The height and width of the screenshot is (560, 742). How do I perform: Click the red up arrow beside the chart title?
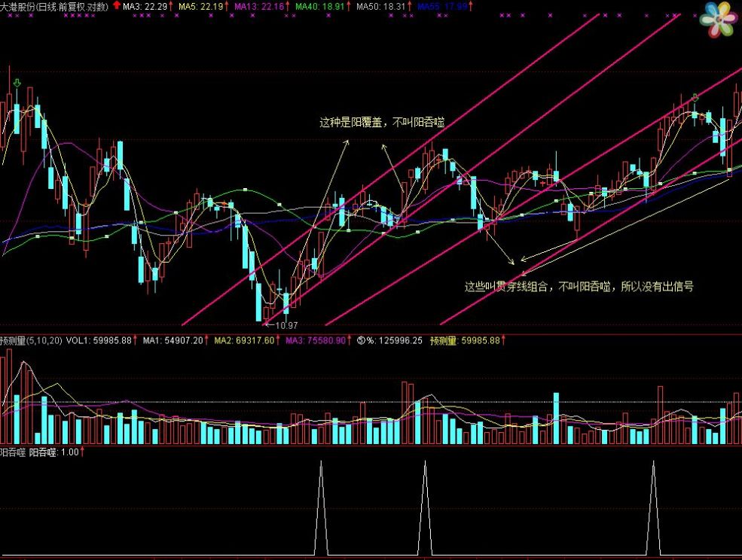click(117, 6)
